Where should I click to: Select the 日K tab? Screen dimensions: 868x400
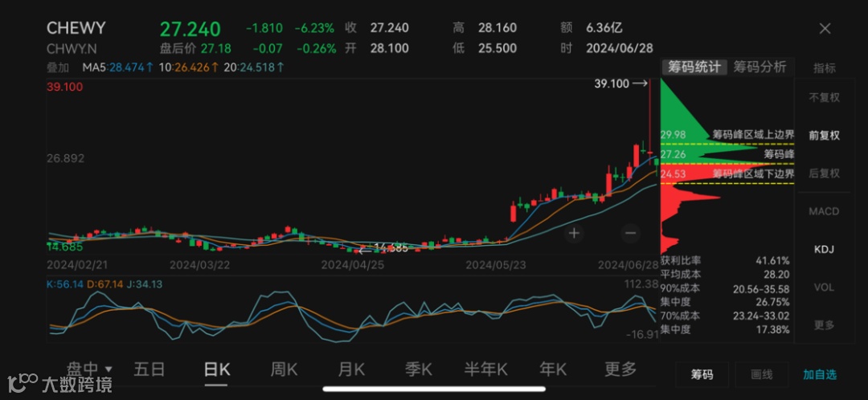pyautogui.click(x=216, y=369)
